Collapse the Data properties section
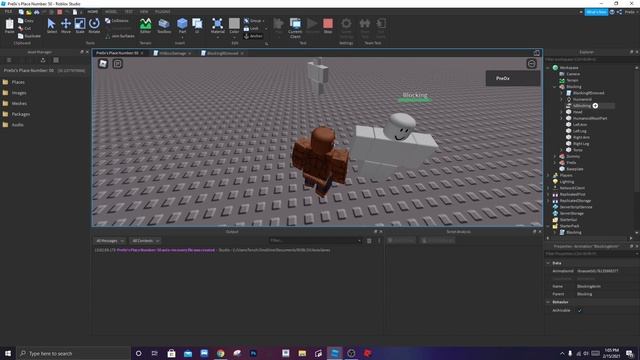The image size is (640, 360). point(548,263)
